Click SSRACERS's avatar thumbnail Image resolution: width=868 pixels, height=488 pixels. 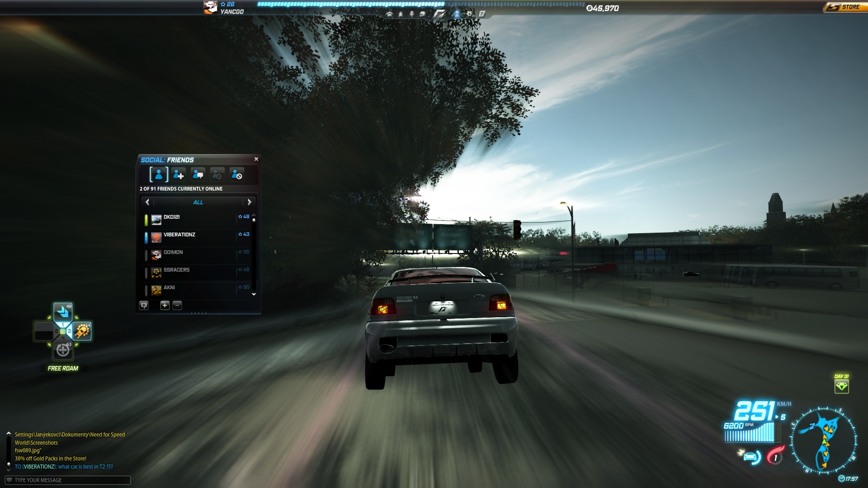tap(156, 273)
